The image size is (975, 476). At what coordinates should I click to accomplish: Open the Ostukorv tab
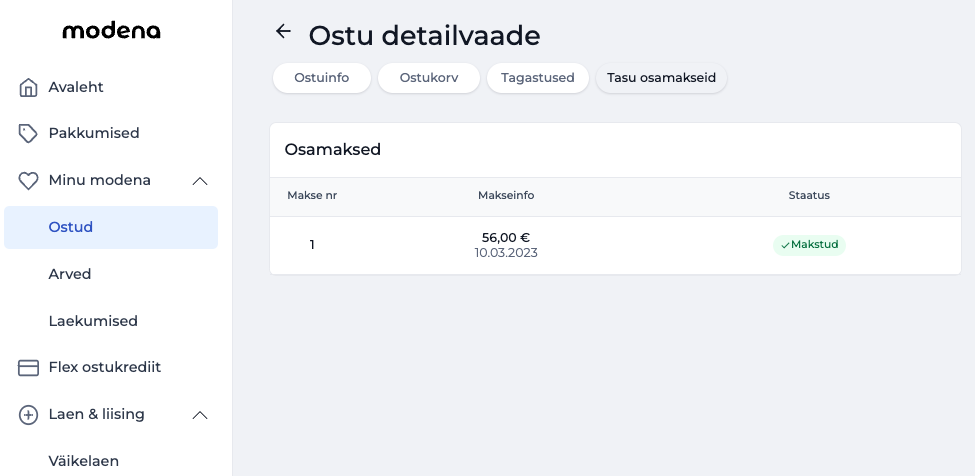click(x=428, y=78)
